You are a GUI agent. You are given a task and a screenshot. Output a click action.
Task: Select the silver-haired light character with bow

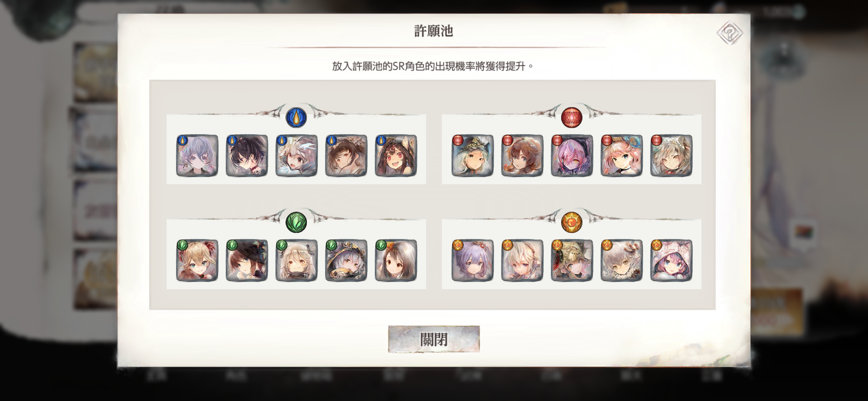coord(622,260)
